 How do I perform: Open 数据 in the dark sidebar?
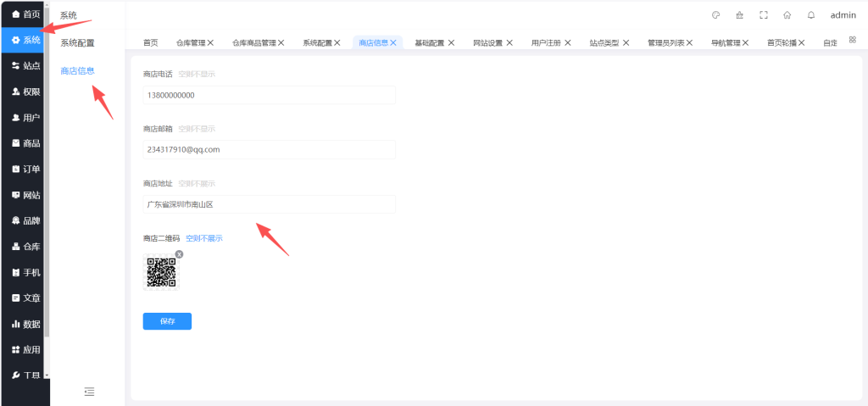25,324
